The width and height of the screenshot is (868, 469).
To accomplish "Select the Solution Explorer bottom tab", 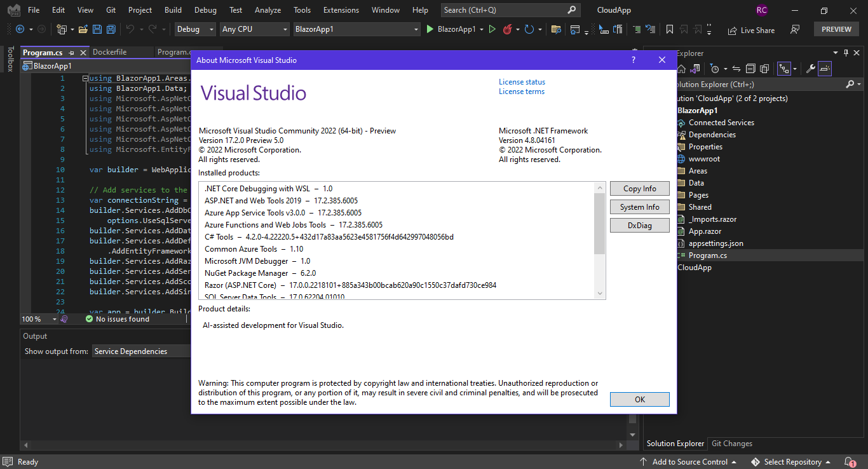I will (x=675, y=444).
